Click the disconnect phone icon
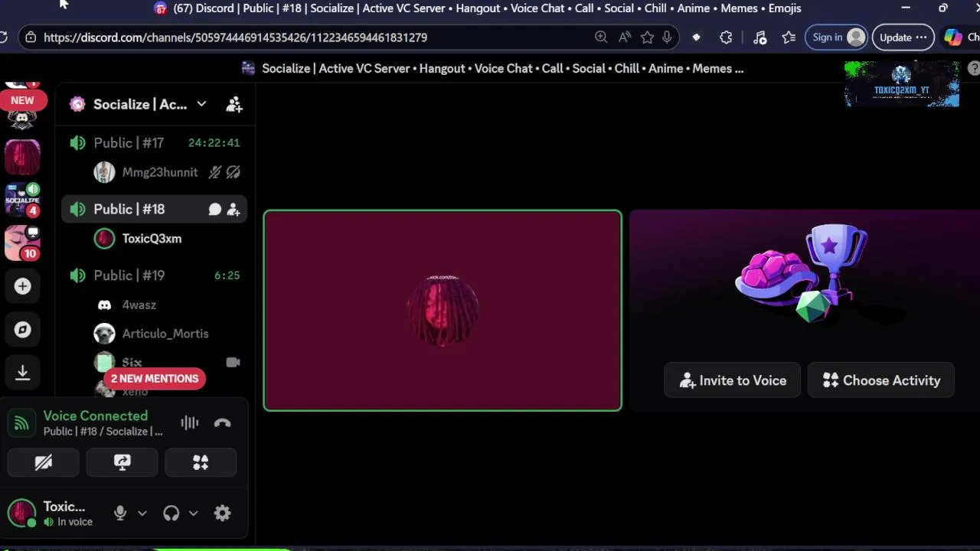 (223, 423)
